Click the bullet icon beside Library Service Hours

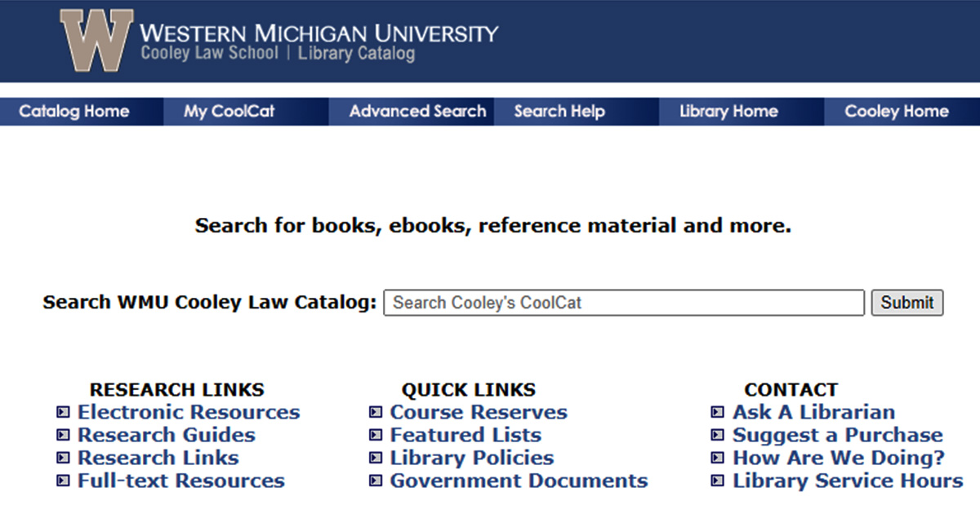pos(718,481)
